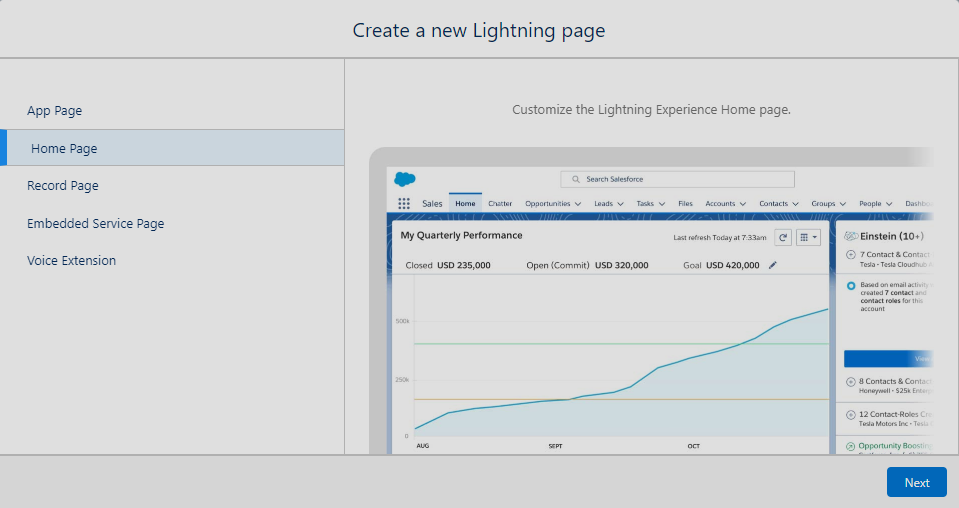
Task: Click the Create a new Lightning page title
Action: 479,31
